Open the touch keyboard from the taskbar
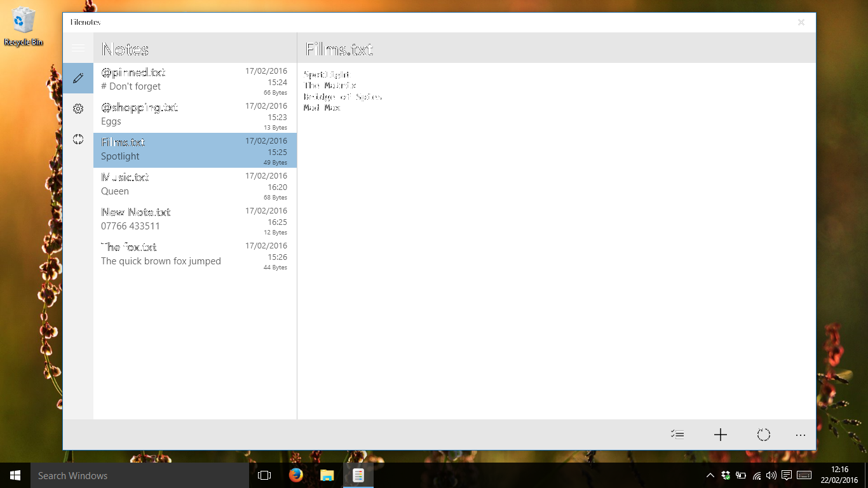The image size is (868, 488). point(804,475)
